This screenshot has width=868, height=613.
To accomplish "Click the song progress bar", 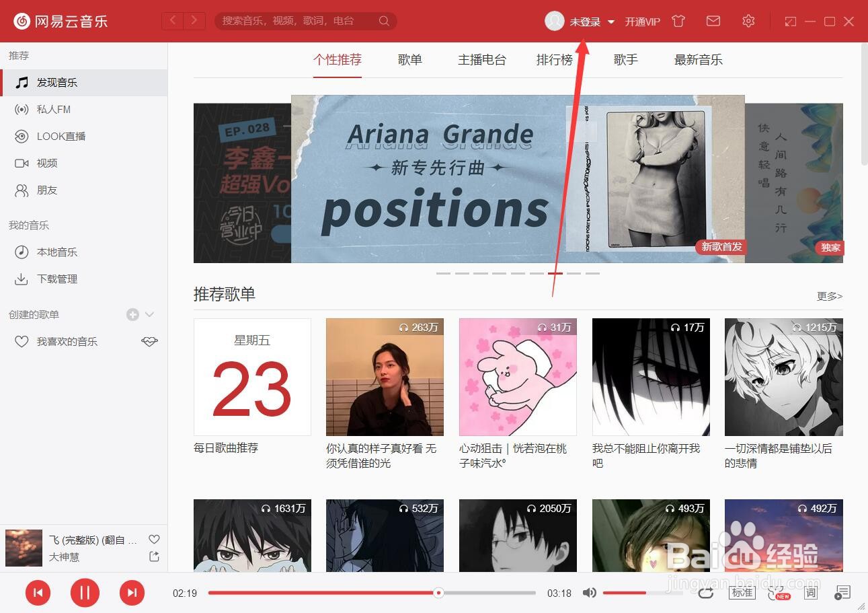I will tap(372, 593).
